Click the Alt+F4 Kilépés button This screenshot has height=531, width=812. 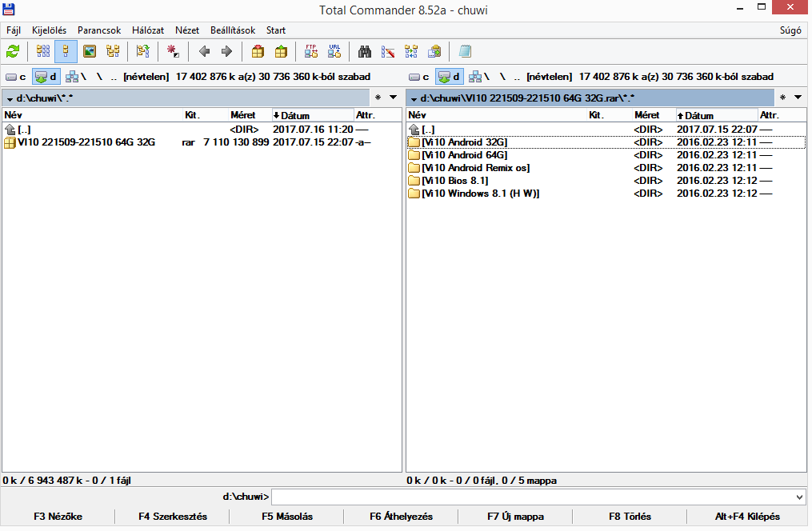[747, 517]
